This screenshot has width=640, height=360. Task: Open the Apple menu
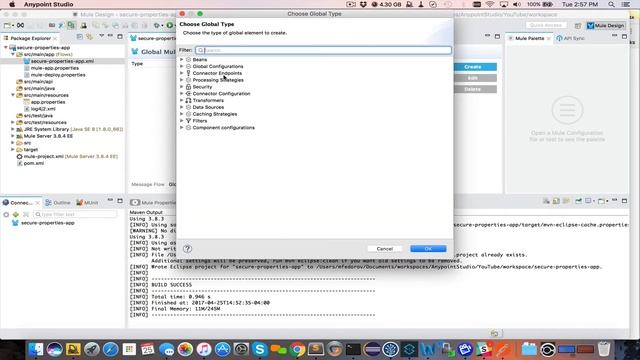point(12,4)
